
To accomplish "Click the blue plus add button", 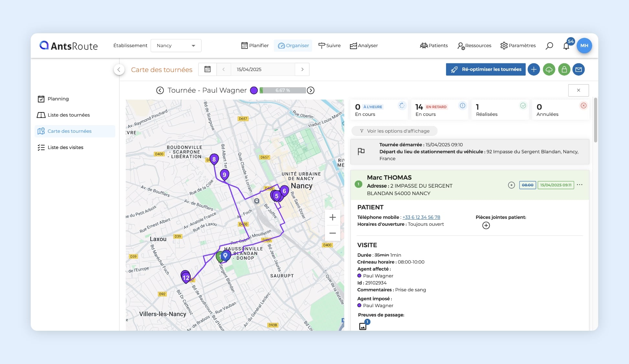I will pyautogui.click(x=534, y=69).
